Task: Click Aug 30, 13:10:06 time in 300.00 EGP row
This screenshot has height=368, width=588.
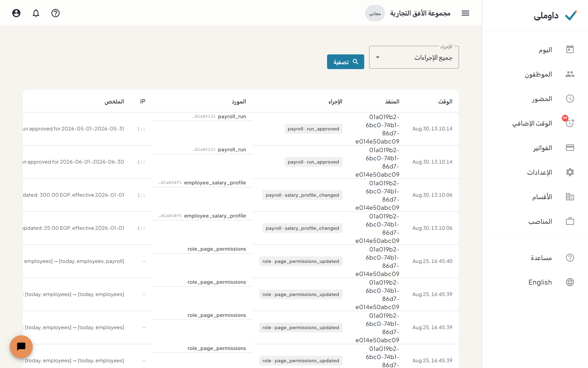Action: (432, 195)
